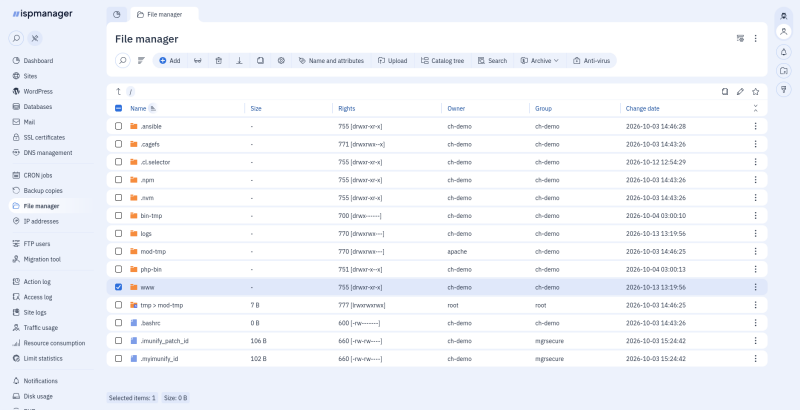Image resolution: width=800 pixels, height=410 pixels.
Task: Open the tmp > mod-tmp link entry
Action: [162, 305]
